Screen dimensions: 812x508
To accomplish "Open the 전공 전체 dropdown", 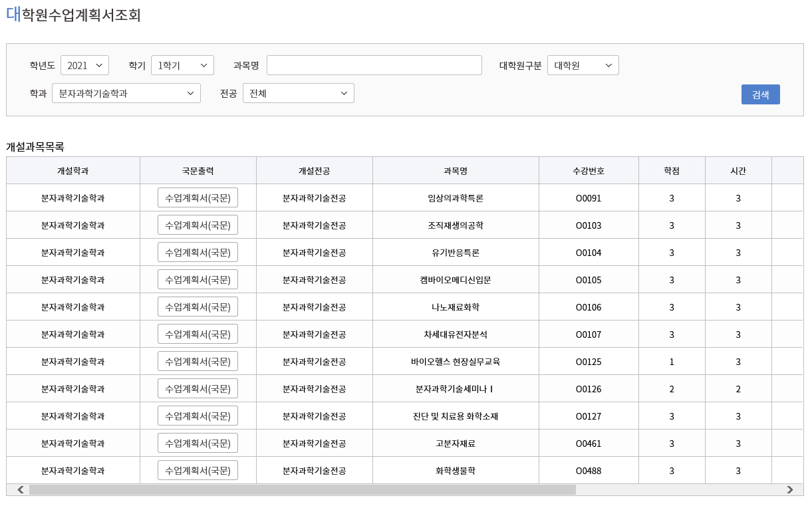I will point(298,93).
